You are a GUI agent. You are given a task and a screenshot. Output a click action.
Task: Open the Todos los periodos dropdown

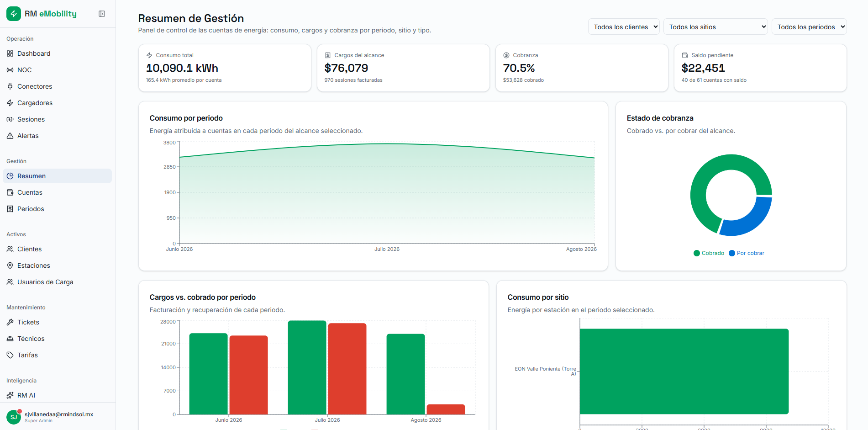click(x=809, y=27)
